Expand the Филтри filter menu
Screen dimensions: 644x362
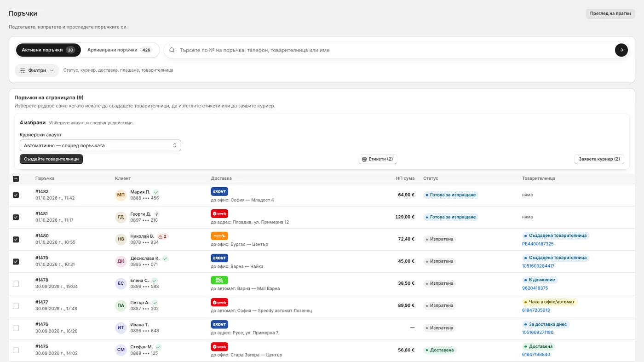37,70
